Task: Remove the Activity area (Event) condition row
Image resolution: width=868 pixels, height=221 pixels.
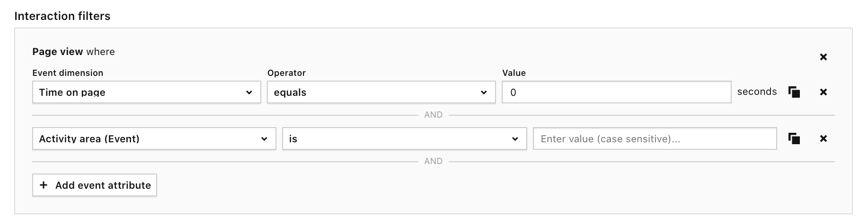Action: coord(823,138)
